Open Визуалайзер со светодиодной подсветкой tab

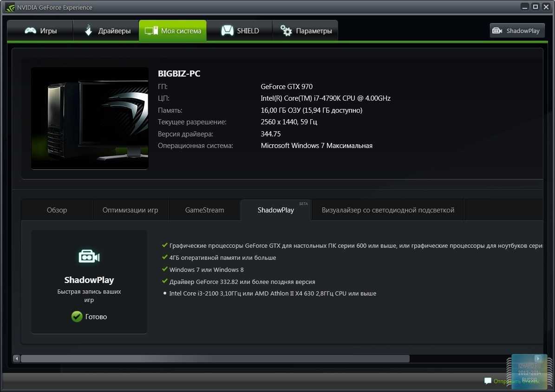(x=388, y=210)
